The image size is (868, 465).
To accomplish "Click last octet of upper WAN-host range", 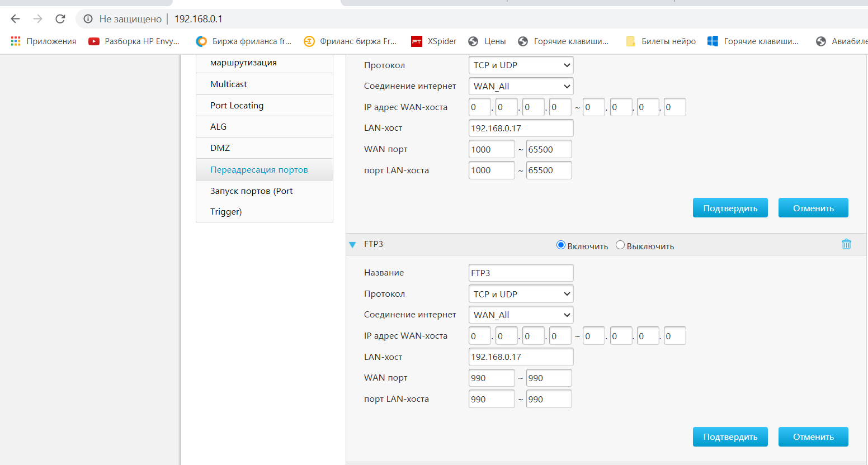I will [x=674, y=107].
